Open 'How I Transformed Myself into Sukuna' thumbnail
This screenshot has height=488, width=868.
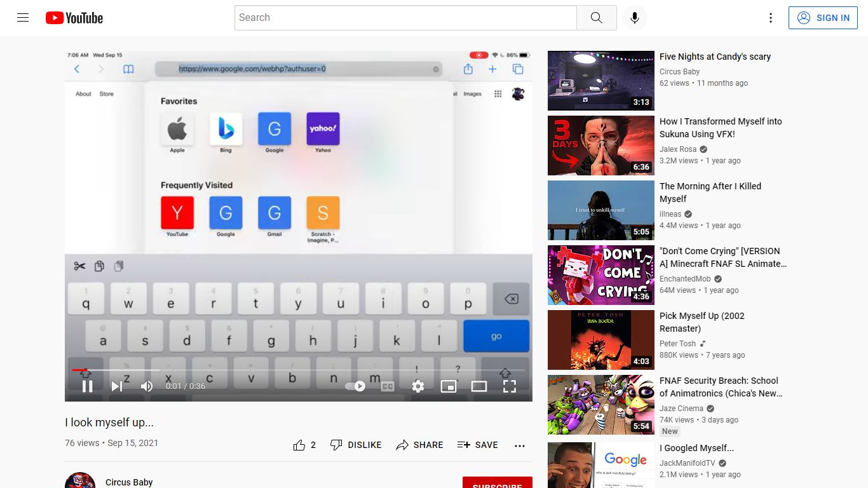[x=601, y=146]
